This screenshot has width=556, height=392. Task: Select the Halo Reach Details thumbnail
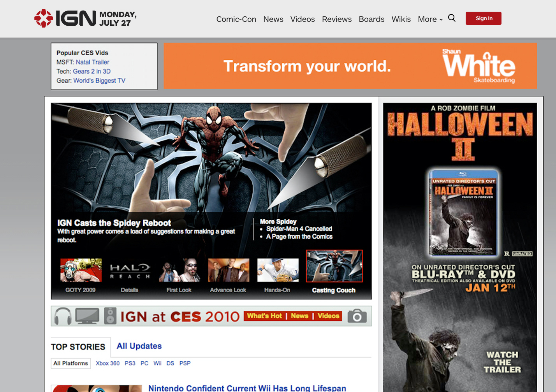(x=130, y=270)
